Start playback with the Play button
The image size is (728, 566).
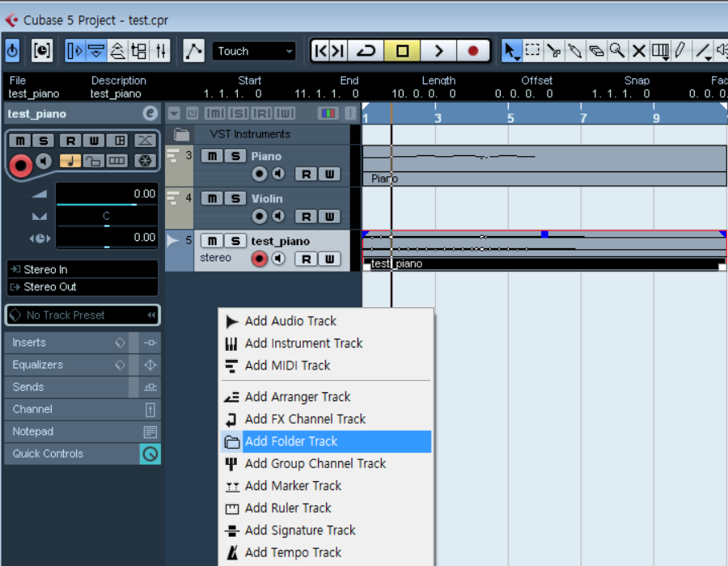[x=438, y=51]
